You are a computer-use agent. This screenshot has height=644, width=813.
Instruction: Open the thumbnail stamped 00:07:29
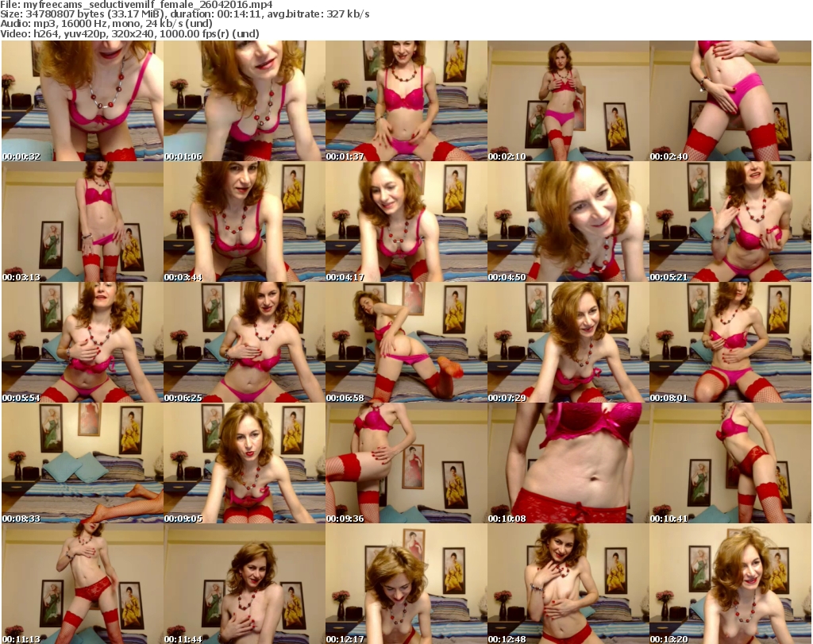click(x=568, y=343)
